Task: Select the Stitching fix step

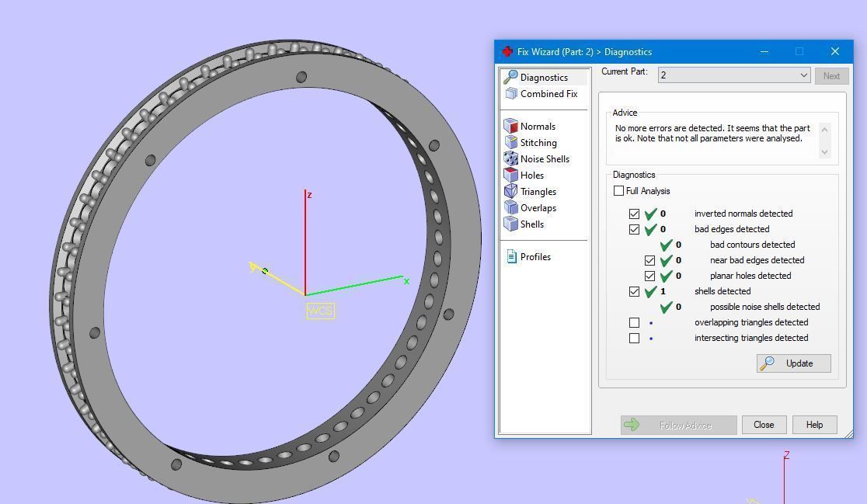Action: click(531, 143)
